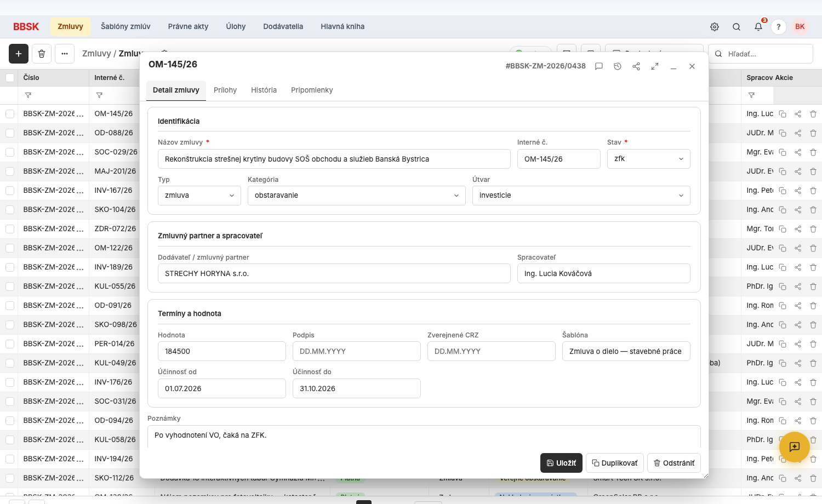Open the Kategória dropdown showing obstaravanie
Viewport: 822px width, 504px height.
[x=356, y=196]
